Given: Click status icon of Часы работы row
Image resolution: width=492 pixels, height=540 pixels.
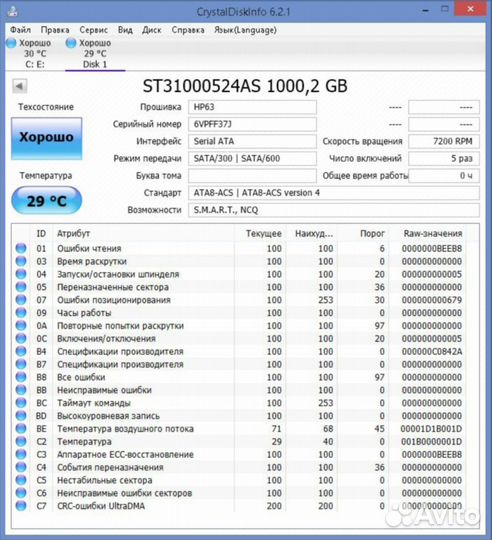Looking at the screenshot, I should pyautogui.click(x=21, y=313).
